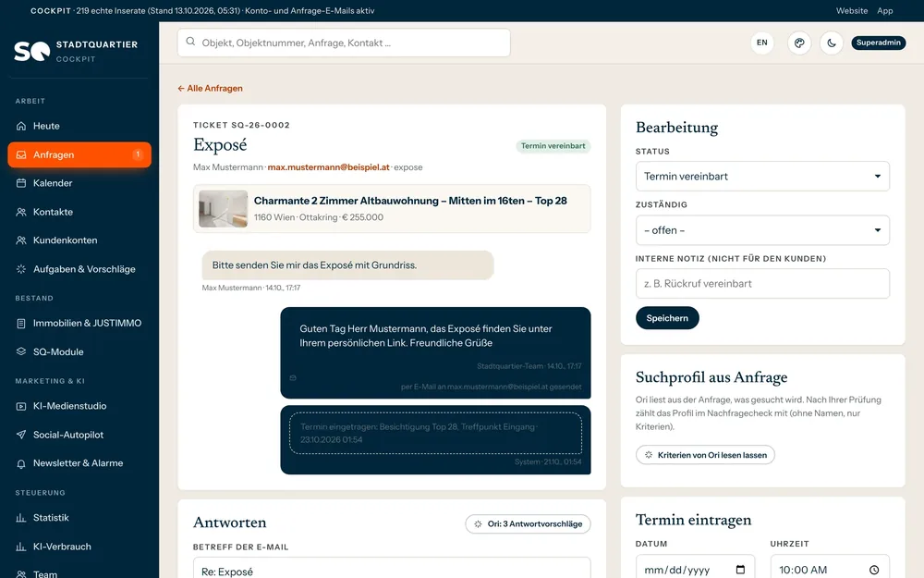Click the unread badge on Anfragen

click(138, 154)
